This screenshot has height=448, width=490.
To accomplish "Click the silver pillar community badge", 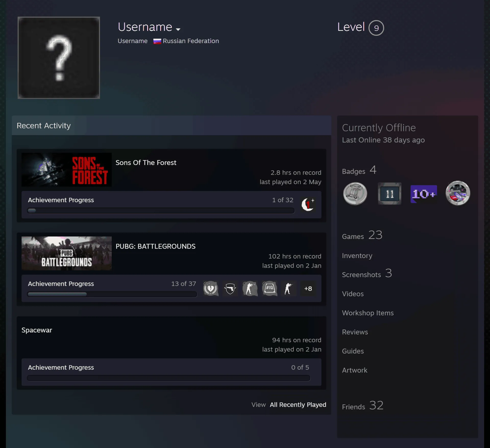I will point(355,194).
